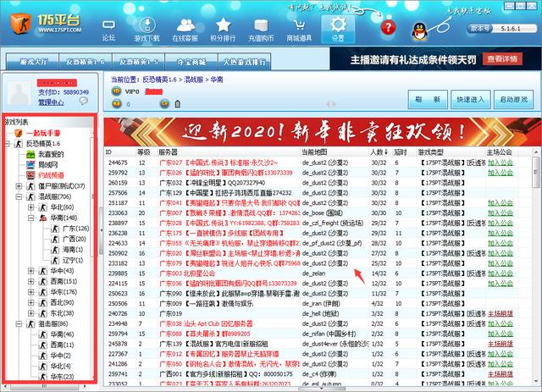This screenshot has height=392, width=542.
Task: Switch to 夺宝商城 tab
Action: click(191, 62)
